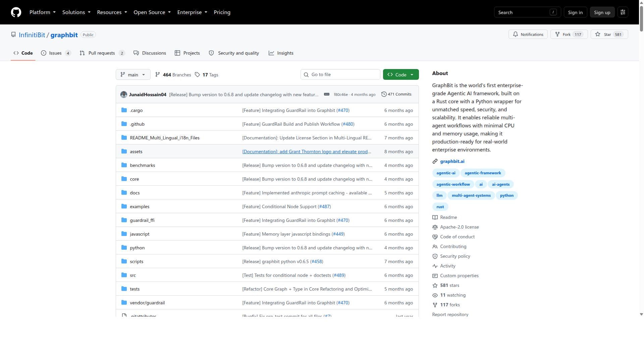This screenshot has width=644, height=362.
Task: Fork the graphbit repository
Action: click(569, 35)
